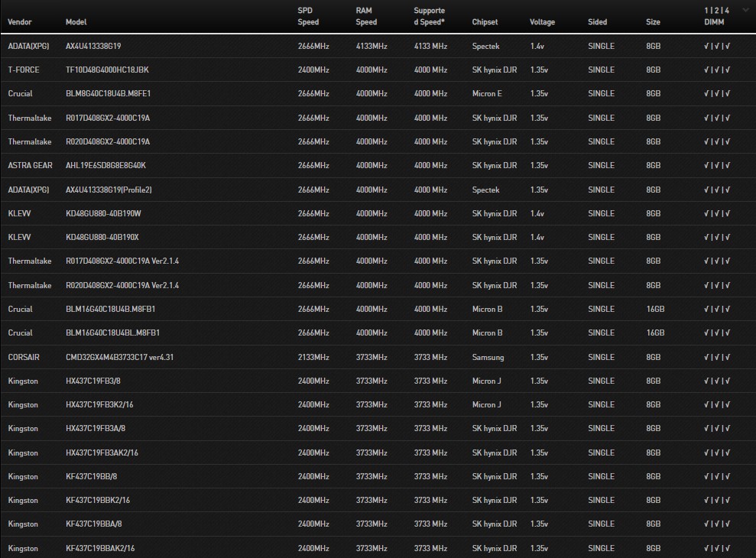This screenshot has height=558, width=756.
Task: Select model BLM8G40C18U4B.M8FE1
Action: pos(108,93)
